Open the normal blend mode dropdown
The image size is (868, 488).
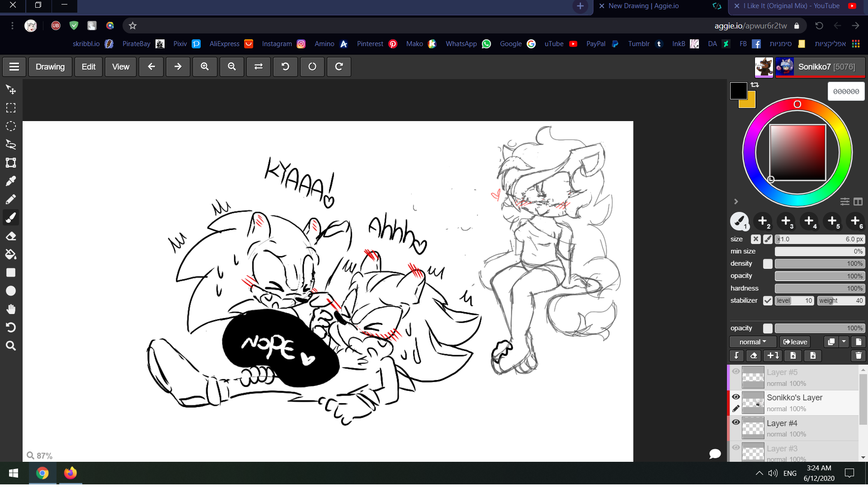(x=753, y=342)
